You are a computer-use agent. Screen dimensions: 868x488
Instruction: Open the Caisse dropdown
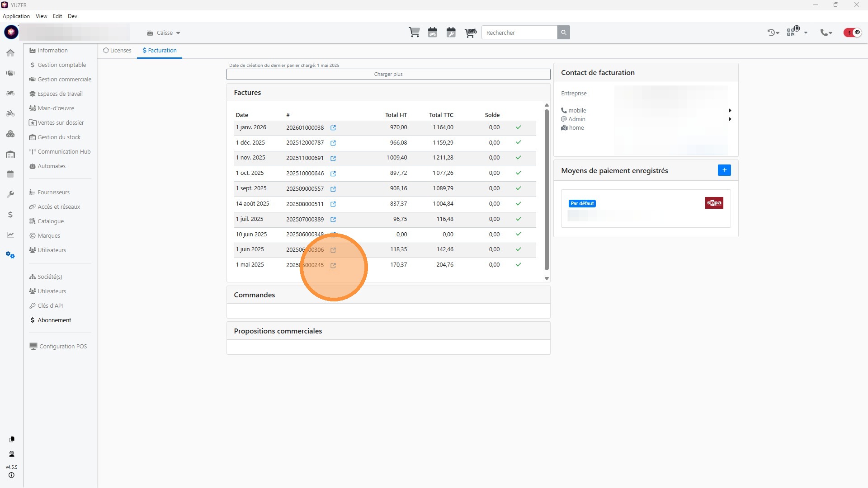(164, 33)
